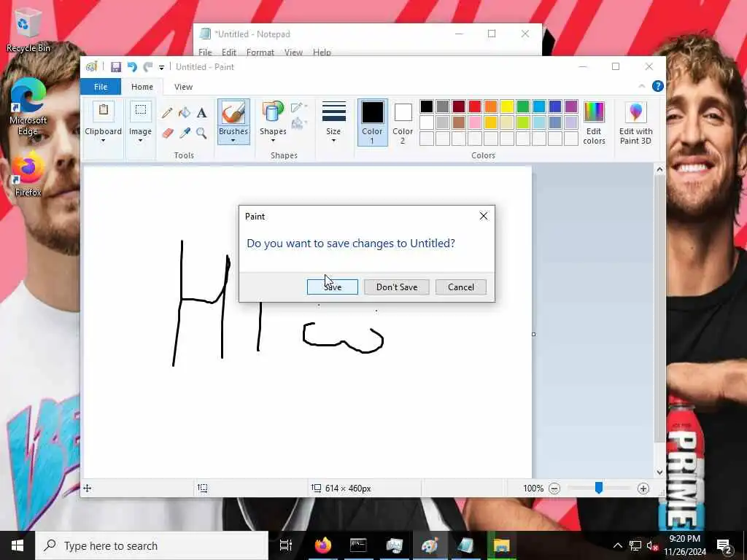
Task: Select the Magnifier tool
Action: (201, 133)
